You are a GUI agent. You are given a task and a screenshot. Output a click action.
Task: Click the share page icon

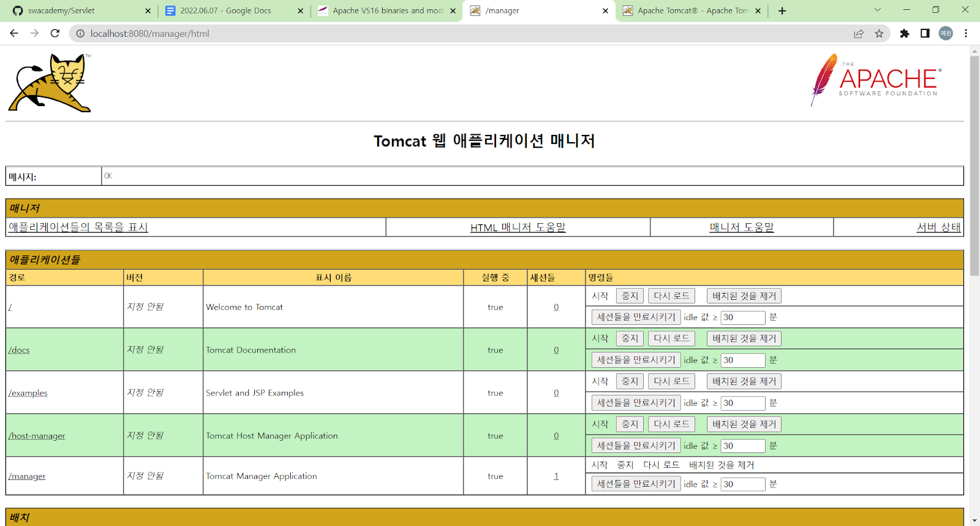click(859, 34)
